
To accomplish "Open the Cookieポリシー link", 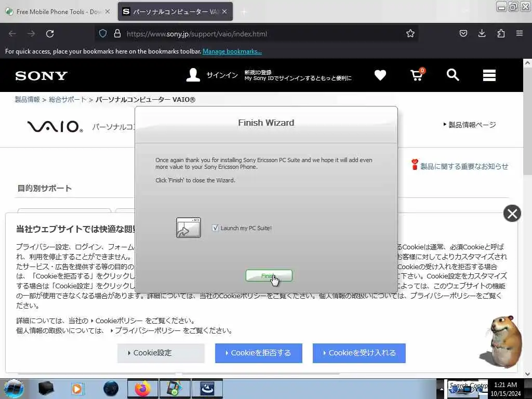I will click(x=119, y=321).
